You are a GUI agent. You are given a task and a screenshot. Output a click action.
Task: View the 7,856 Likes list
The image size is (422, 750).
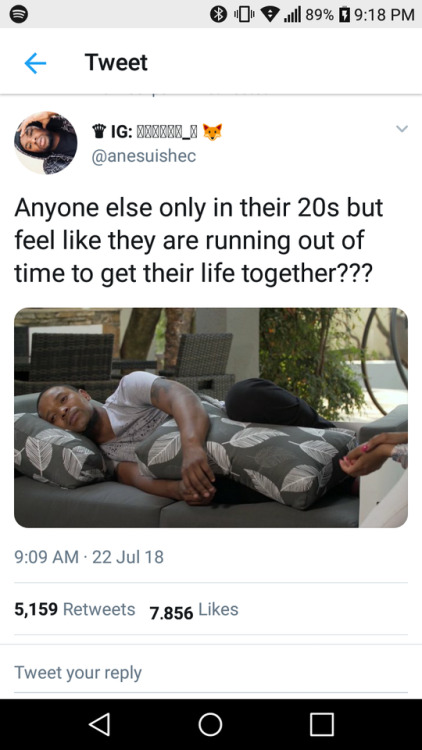click(194, 610)
